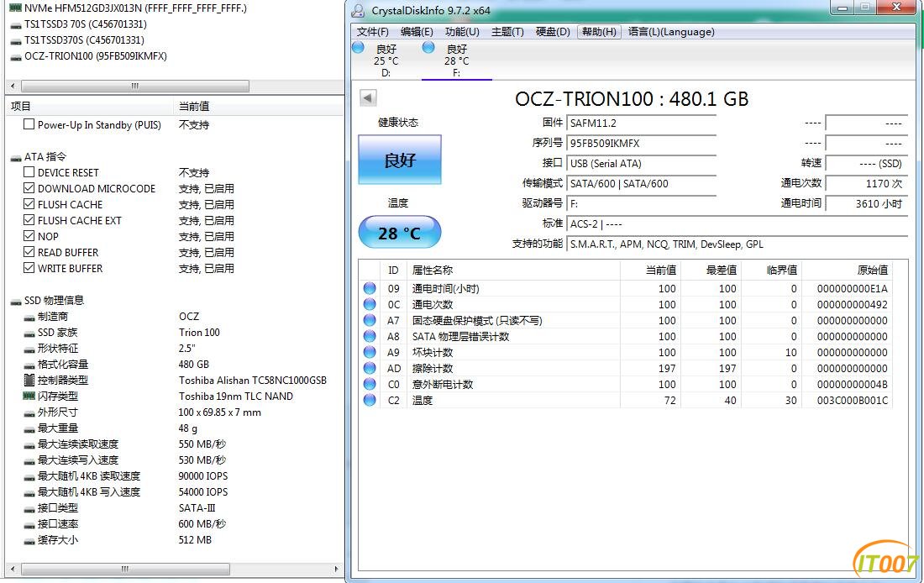
Task: Toggle FLUSH CACHE EXT checkbox
Action: [x=29, y=220]
